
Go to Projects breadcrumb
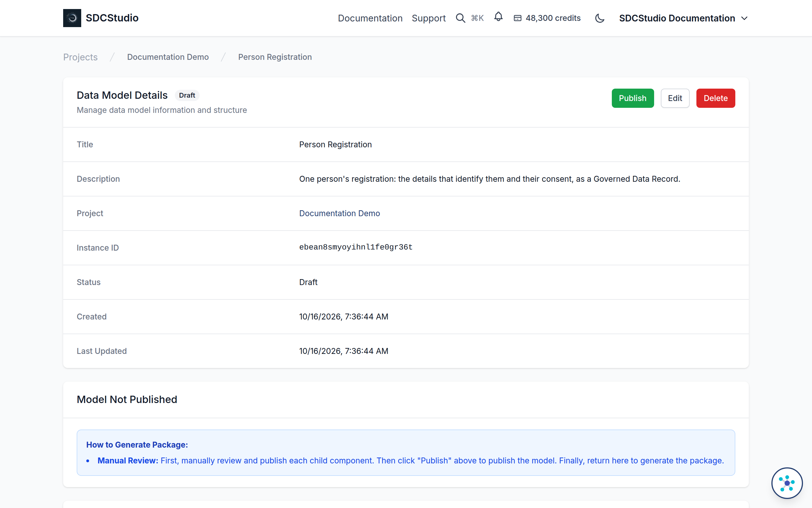[80, 57]
